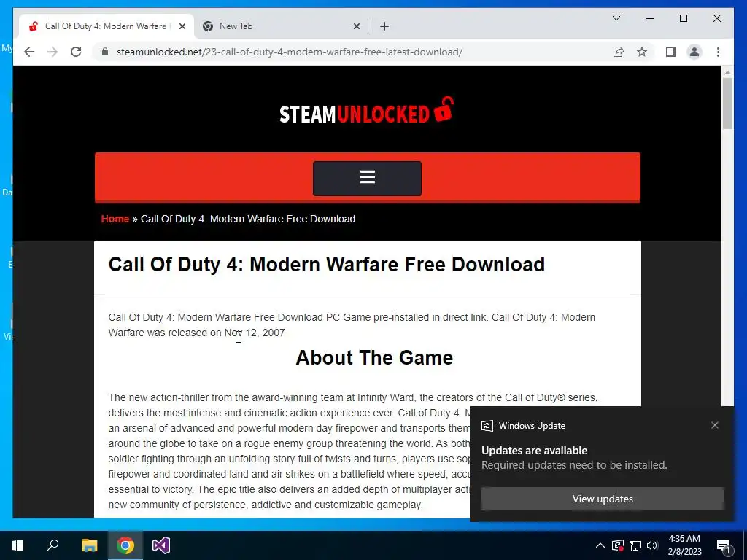Maximize the Chrome window
Viewport: 747px width, 560px height.
(x=683, y=18)
